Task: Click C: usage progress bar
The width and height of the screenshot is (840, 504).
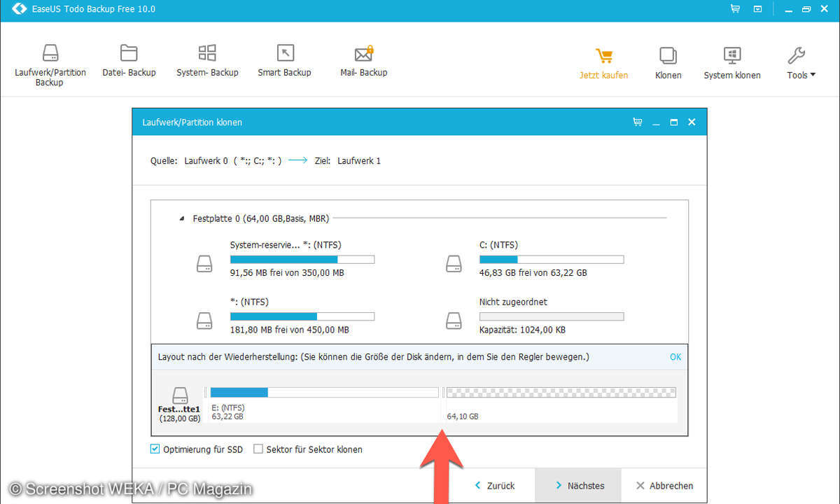Action: tap(552, 259)
